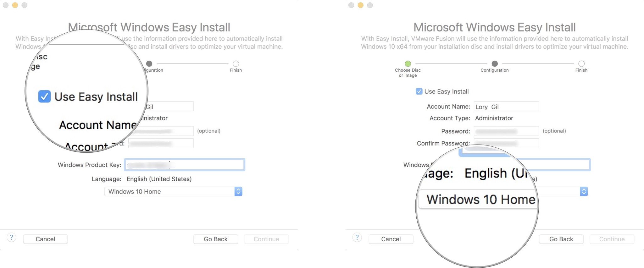Edit the Lory Gil account name field
The width and height of the screenshot is (644, 268).
506,107
